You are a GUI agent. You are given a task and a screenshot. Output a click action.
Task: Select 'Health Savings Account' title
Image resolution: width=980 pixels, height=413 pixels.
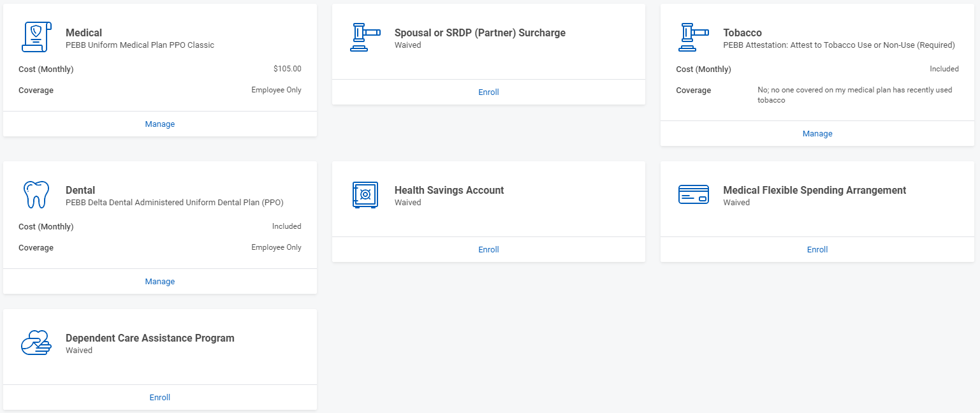coord(450,190)
